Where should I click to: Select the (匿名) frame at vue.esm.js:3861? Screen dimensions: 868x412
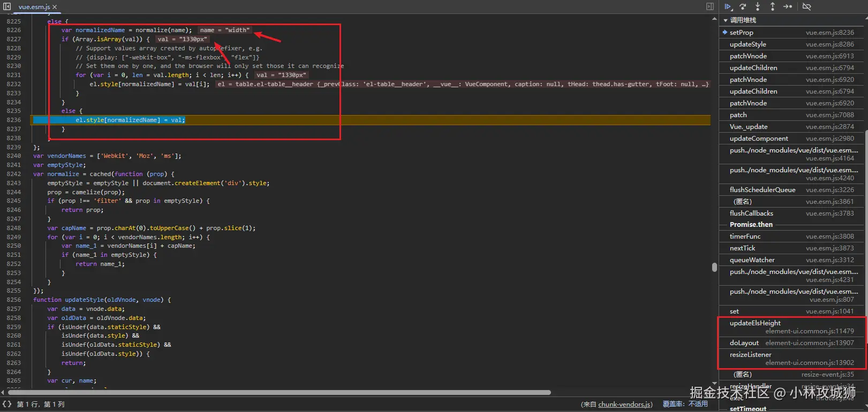tap(791, 202)
